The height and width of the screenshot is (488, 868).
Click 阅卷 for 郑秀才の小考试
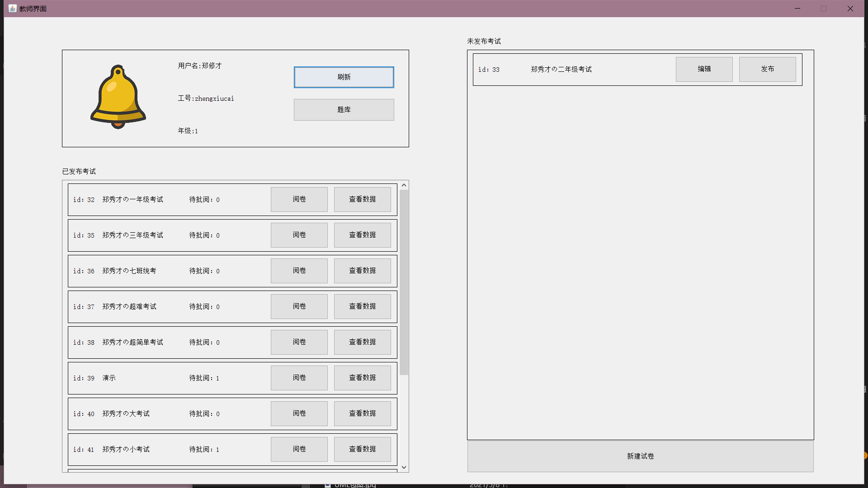pos(299,449)
